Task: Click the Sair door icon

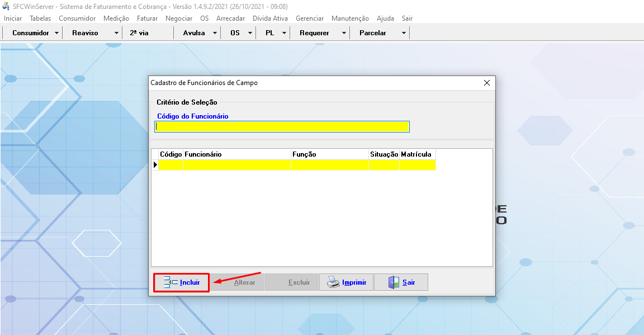Action: click(394, 282)
